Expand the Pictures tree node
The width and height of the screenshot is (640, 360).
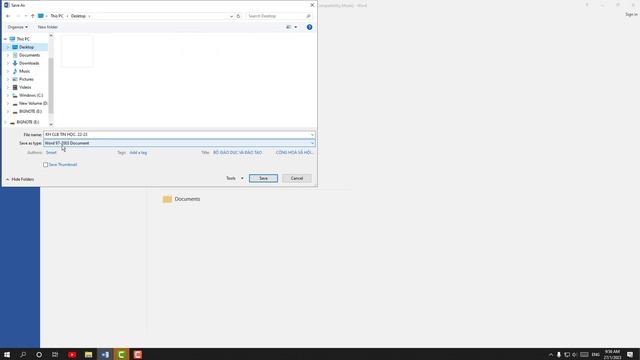pyautogui.click(x=8, y=79)
